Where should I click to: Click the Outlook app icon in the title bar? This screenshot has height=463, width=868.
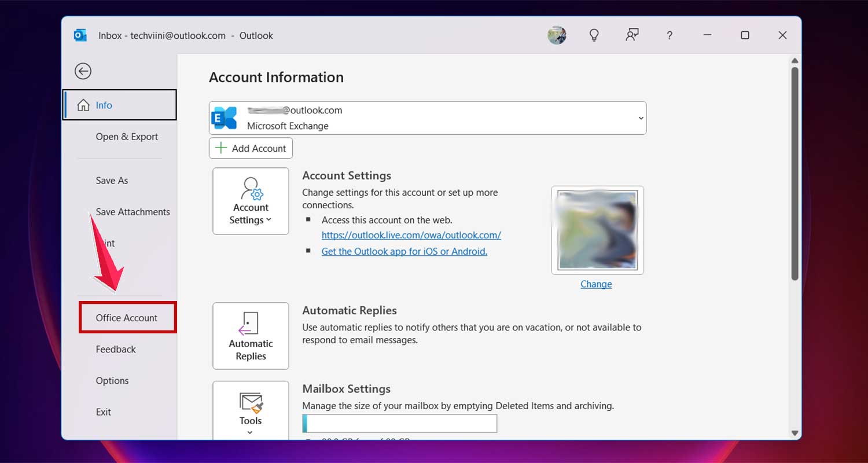[x=80, y=35]
